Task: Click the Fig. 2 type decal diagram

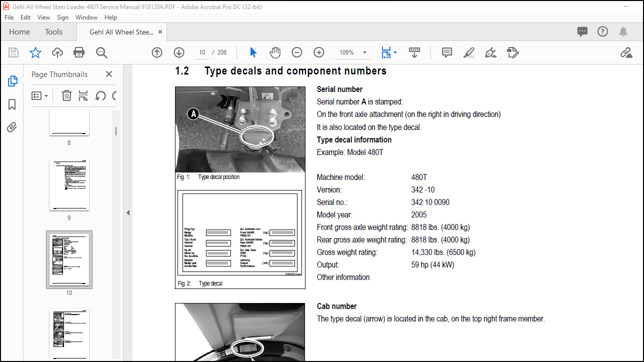Action: [x=240, y=232]
